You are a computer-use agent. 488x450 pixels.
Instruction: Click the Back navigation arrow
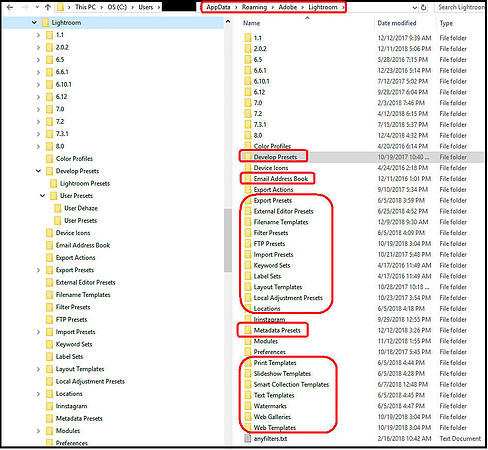pyautogui.click(x=10, y=7)
